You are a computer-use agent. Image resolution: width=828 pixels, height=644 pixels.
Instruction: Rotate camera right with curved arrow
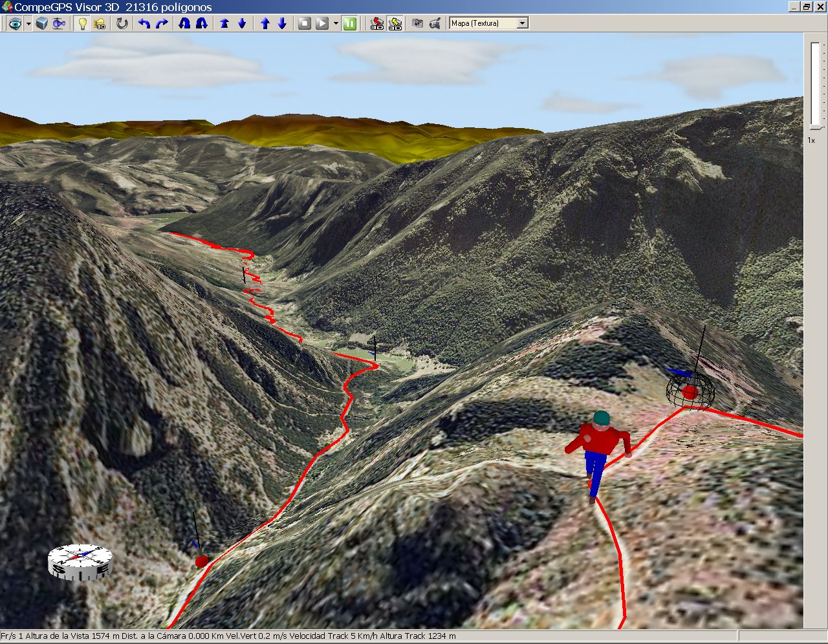162,24
